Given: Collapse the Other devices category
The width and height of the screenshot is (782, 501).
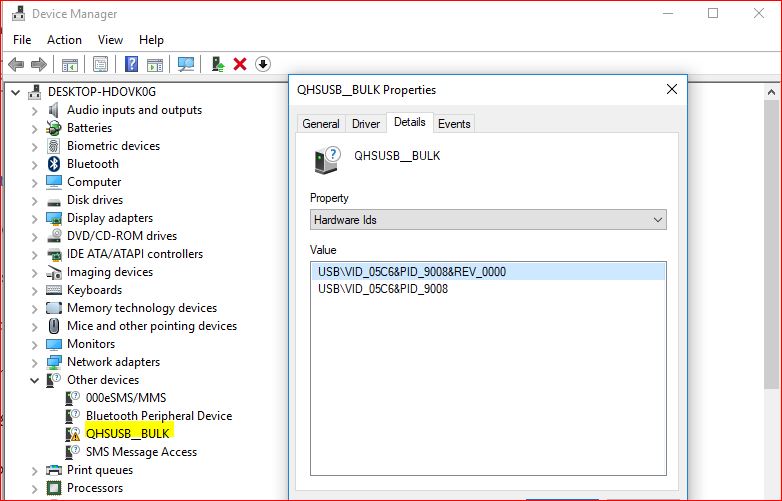Looking at the screenshot, I should (x=34, y=380).
